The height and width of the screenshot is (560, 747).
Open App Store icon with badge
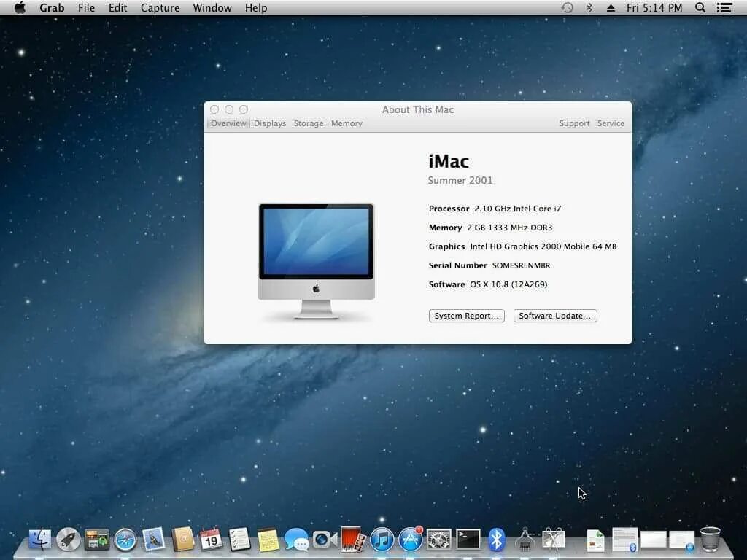[x=410, y=540]
